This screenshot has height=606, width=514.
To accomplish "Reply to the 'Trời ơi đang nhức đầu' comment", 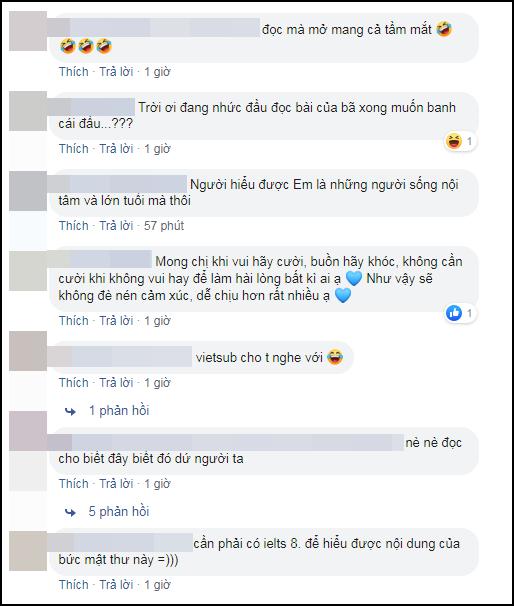I will (x=116, y=149).
